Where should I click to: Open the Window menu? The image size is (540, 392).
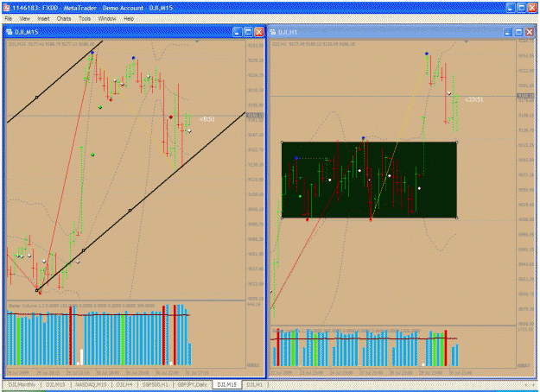(107, 19)
